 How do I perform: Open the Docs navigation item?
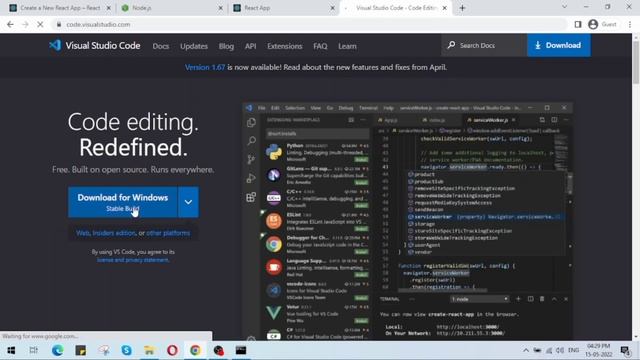pos(161,46)
